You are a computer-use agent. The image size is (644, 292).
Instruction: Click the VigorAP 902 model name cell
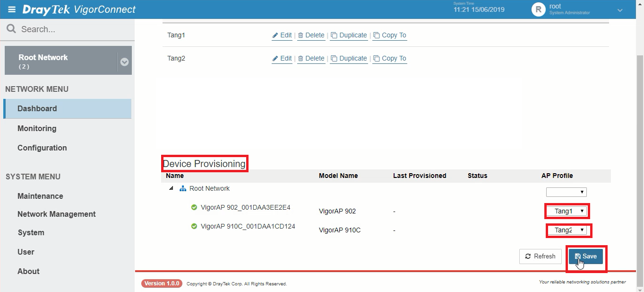[337, 211]
